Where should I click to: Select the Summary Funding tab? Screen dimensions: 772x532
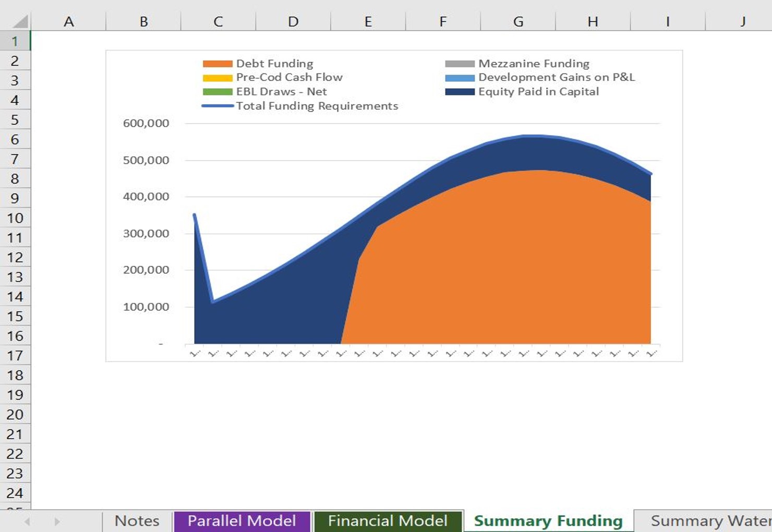(548, 521)
